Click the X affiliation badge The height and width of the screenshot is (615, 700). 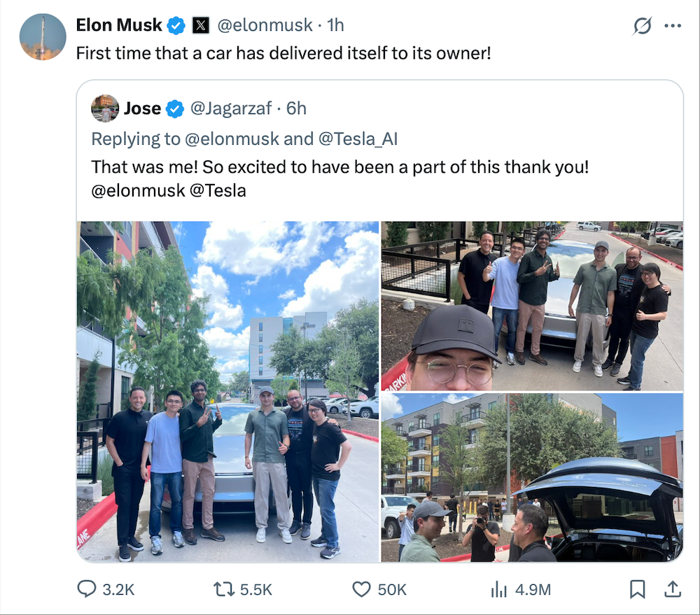200,25
